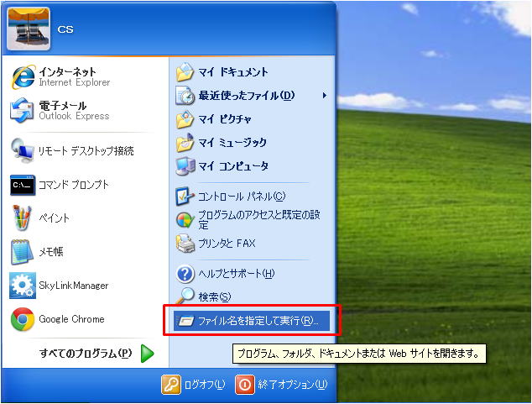Open Google Chrome icon

[x=23, y=319]
